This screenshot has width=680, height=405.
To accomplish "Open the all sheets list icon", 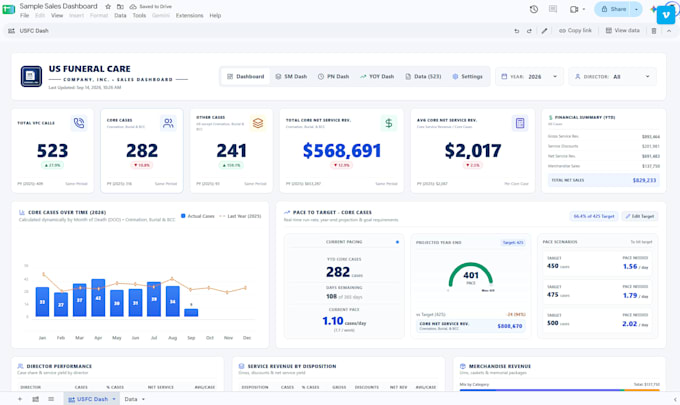I will (x=51, y=399).
